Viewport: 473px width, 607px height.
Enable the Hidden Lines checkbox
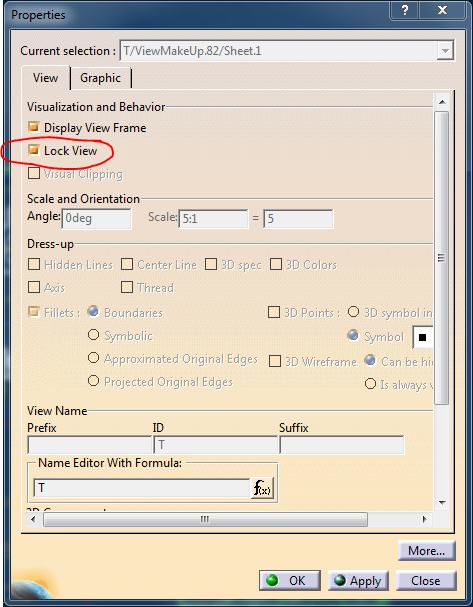pyautogui.click(x=34, y=264)
